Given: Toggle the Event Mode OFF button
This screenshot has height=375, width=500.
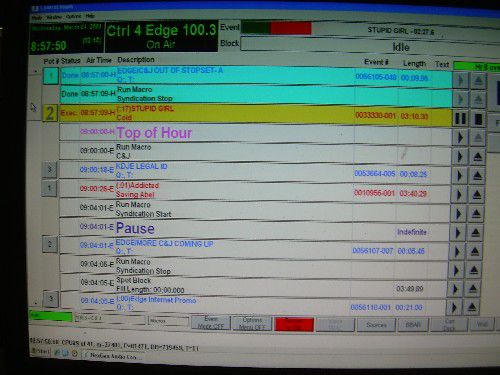Looking at the screenshot, I should [211, 323].
